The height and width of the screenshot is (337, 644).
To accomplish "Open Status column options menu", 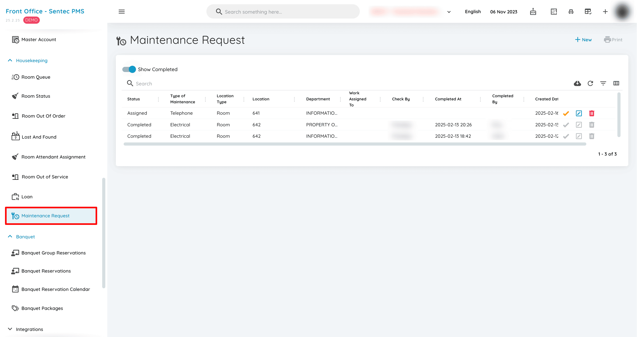I will [x=158, y=99].
